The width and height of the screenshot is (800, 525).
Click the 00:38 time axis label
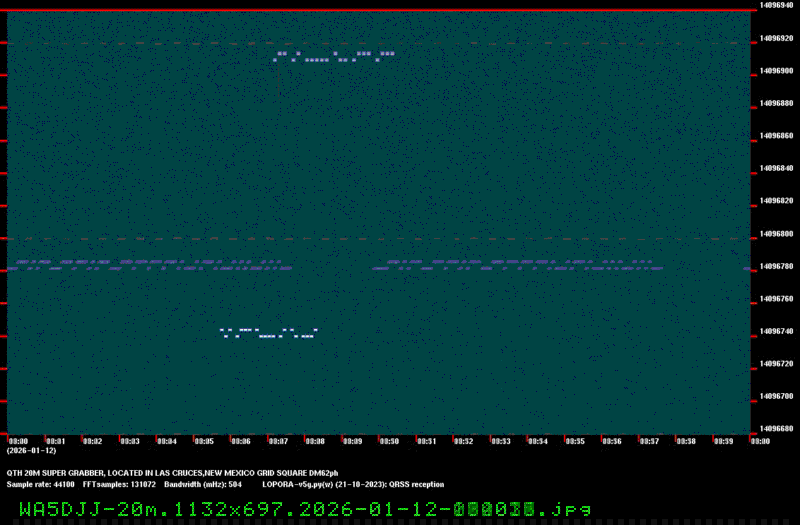(x=686, y=441)
